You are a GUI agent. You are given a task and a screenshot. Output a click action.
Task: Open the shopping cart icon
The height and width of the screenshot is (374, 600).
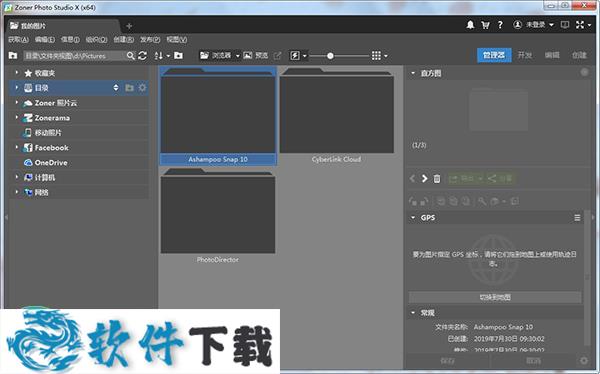pos(485,25)
